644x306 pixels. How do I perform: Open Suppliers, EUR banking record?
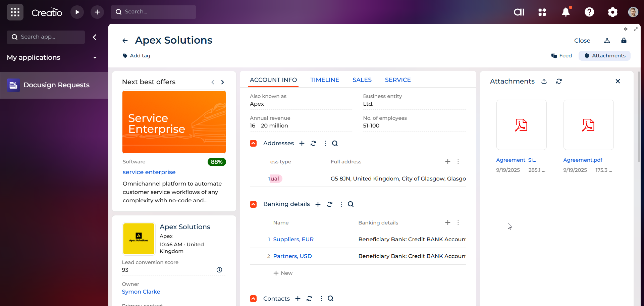pos(293,240)
